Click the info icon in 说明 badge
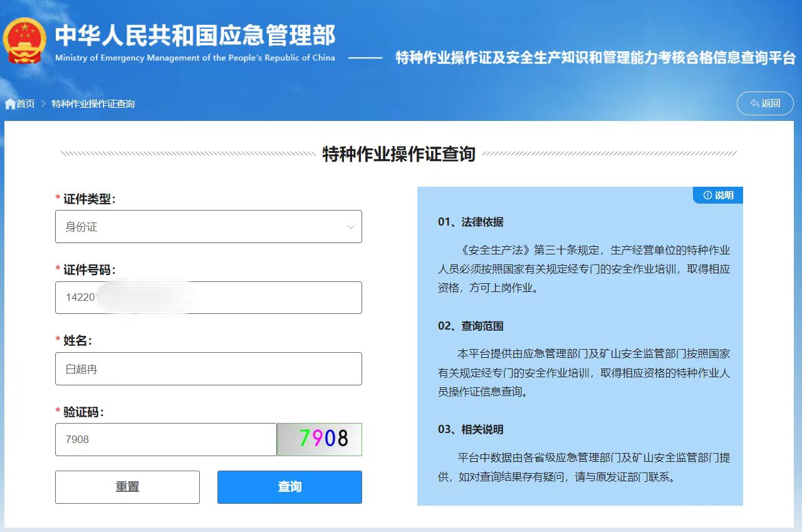802x532 pixels. (x=707, y=196)
